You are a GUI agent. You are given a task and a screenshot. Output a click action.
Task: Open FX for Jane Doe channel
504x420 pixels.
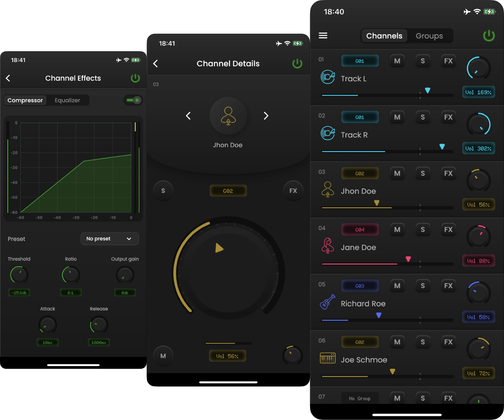coord(448,230)
